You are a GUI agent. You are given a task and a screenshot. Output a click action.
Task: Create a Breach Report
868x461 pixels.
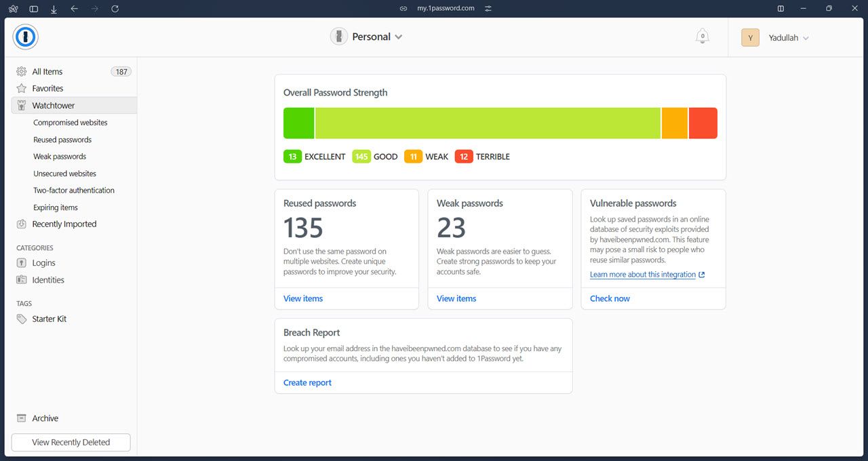click(307, 382)
